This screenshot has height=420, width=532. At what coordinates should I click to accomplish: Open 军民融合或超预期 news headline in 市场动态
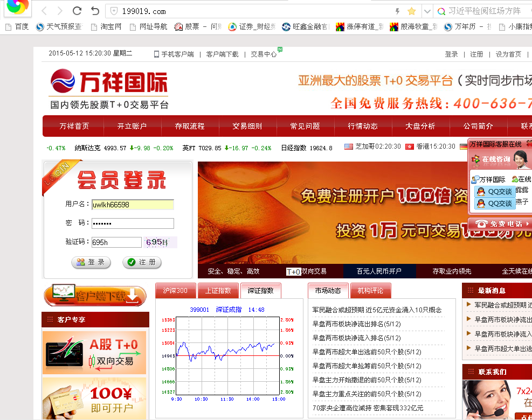pos(377,310)
